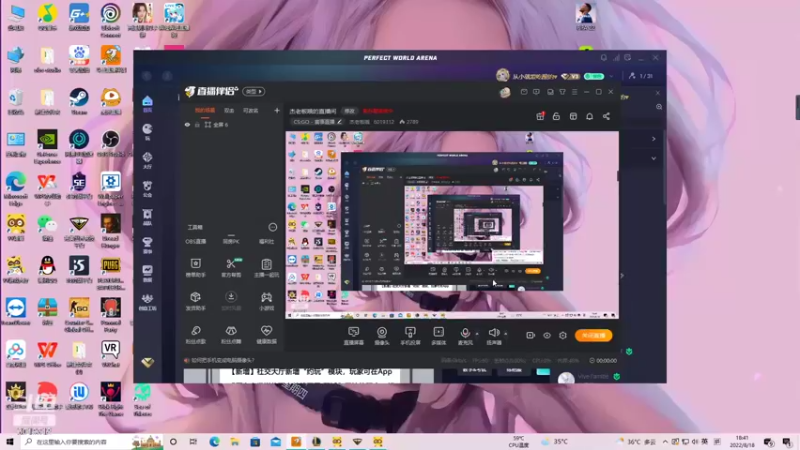Click the search icon in Perfect World right panel
Viewport: 800px width, 450px height.
coord(659,107)
